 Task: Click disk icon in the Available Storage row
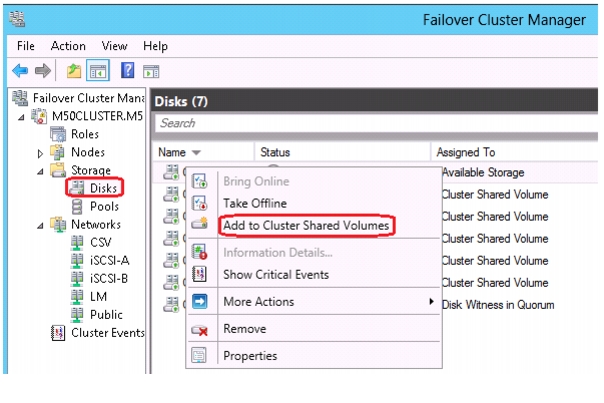[171, 172]
